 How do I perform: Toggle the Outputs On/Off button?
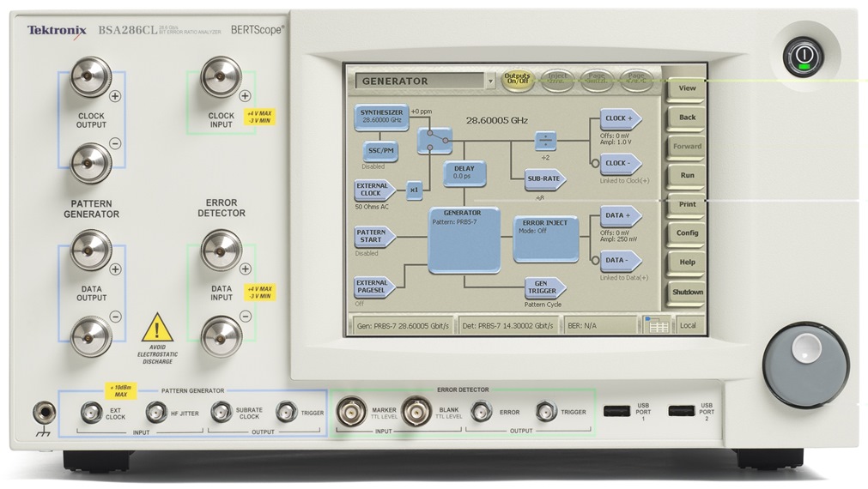click(518, 80)
